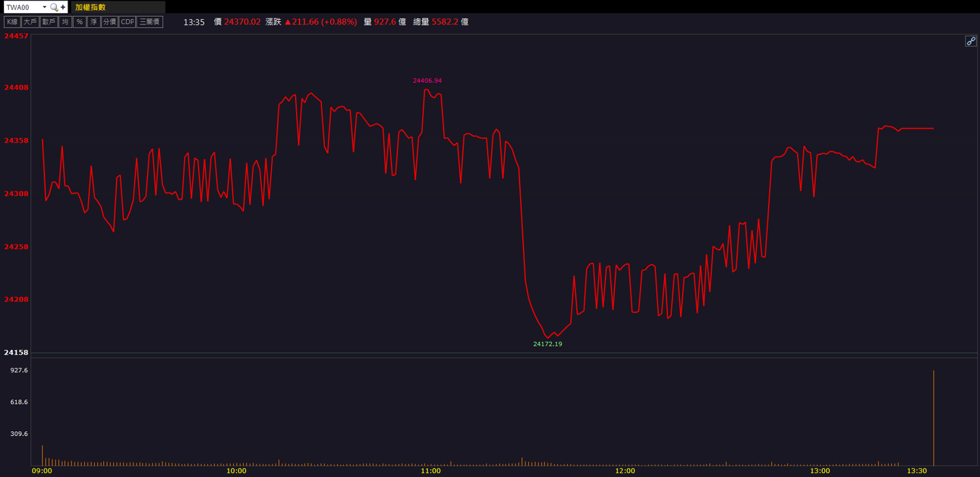Click the tall closing volume bar at 13:30
This screenshot has width=980, height=477.
(934, 418)
